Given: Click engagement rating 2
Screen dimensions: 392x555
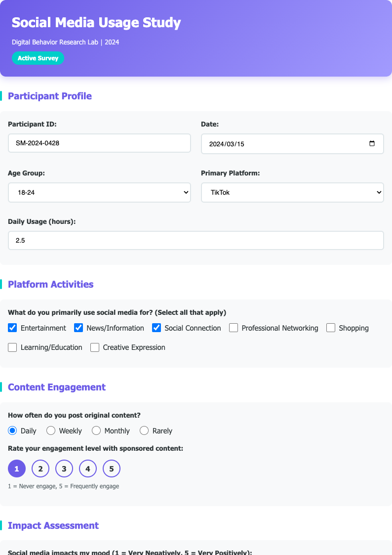Looking at the screenshot, I should pos(40,468).
